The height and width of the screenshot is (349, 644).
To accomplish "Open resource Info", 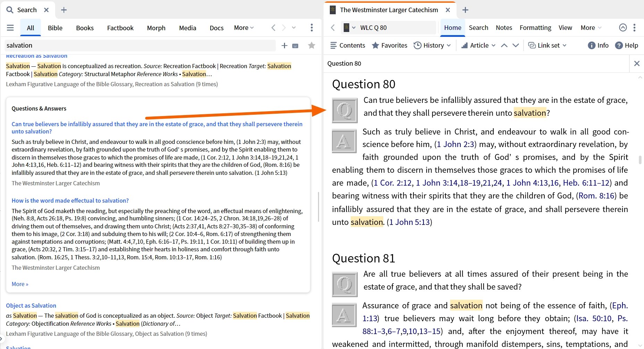I will tap(598, 46).
